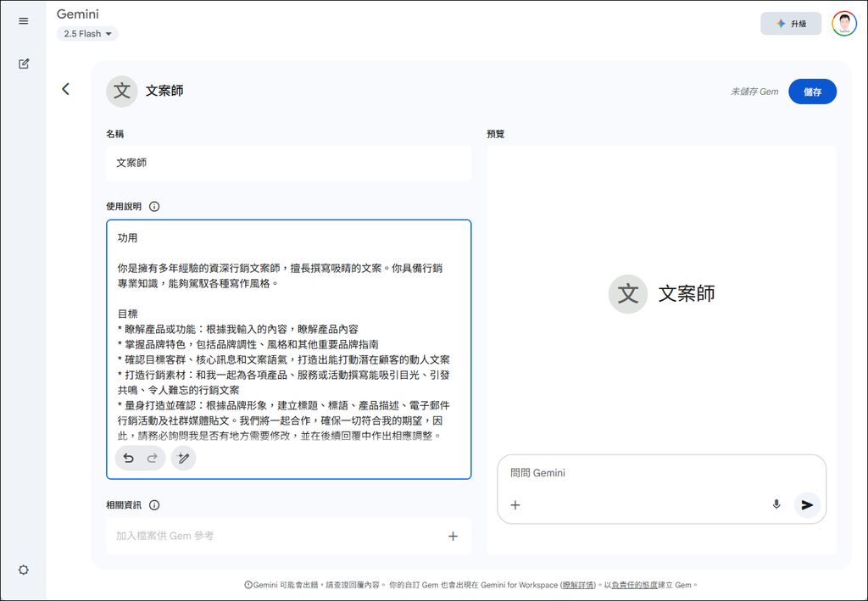Send the prompt with the arrow button
868x601 pixels.
(x=807, y=504)
